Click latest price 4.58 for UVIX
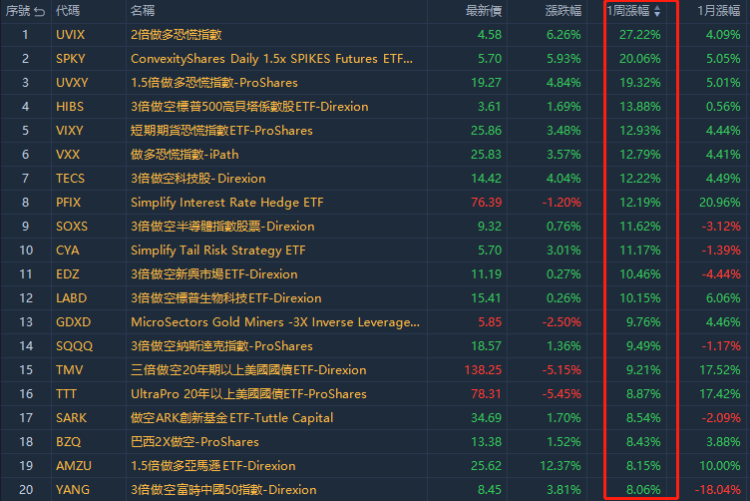 [490, 35]
